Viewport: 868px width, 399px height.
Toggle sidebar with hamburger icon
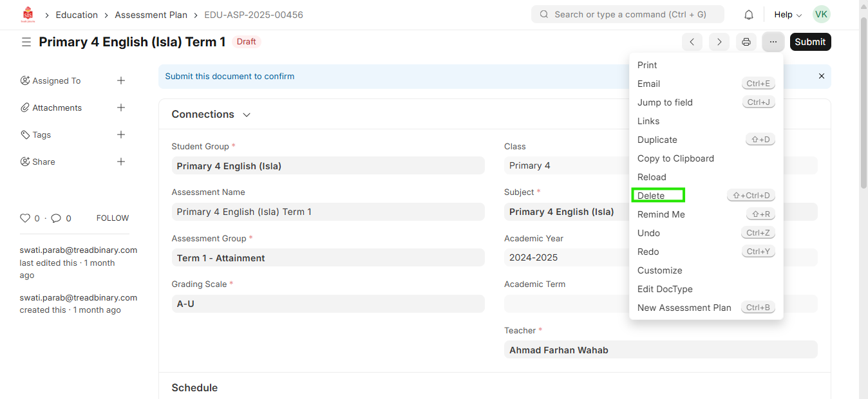tap(26, 42)
